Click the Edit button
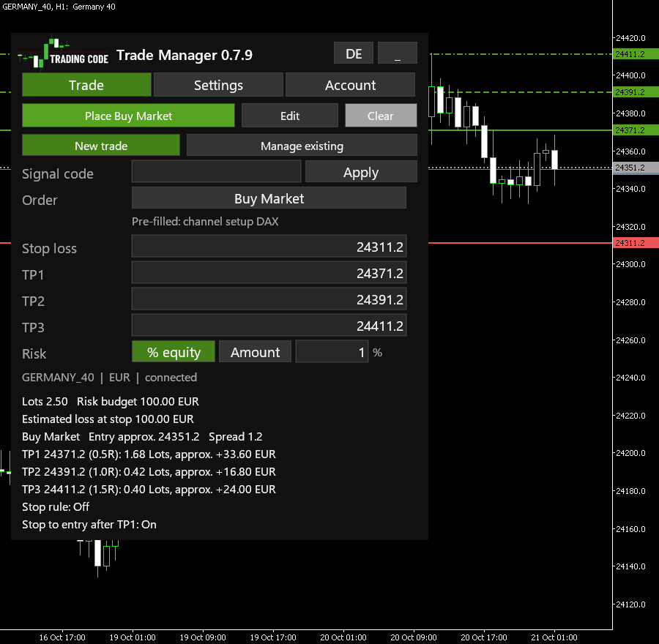Viewport: 659px width, 644px height. click(290, 116)
